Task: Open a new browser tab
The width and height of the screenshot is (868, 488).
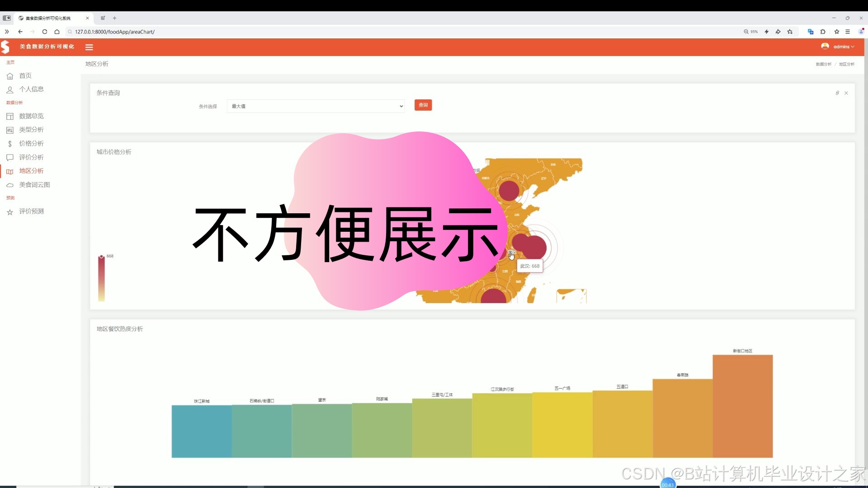Action: (x=115, y=18)
